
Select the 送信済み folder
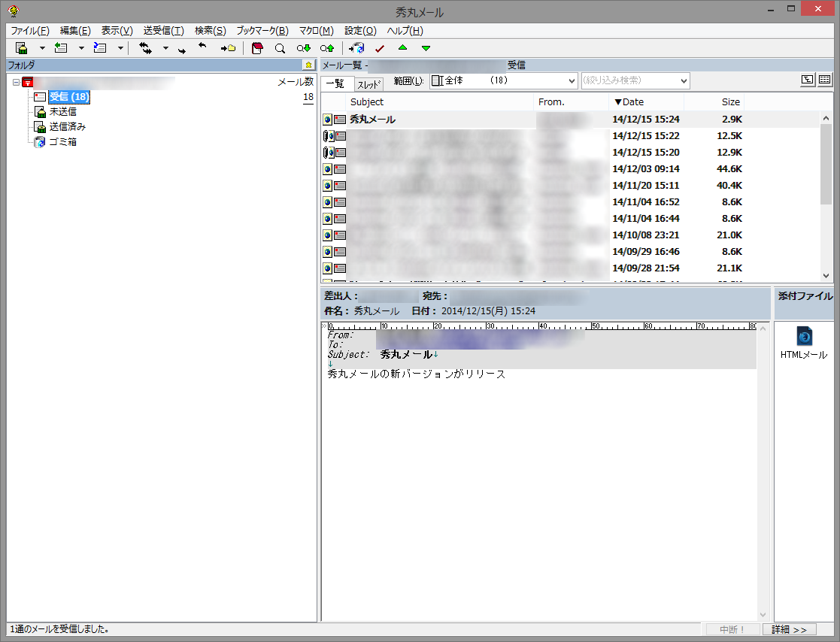(x=68, y=127)
